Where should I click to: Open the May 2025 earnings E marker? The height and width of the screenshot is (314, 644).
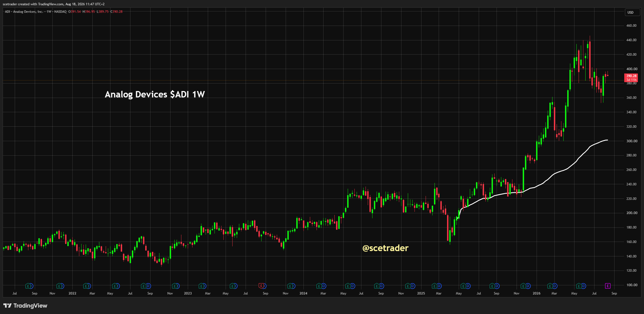pos(463,286)
